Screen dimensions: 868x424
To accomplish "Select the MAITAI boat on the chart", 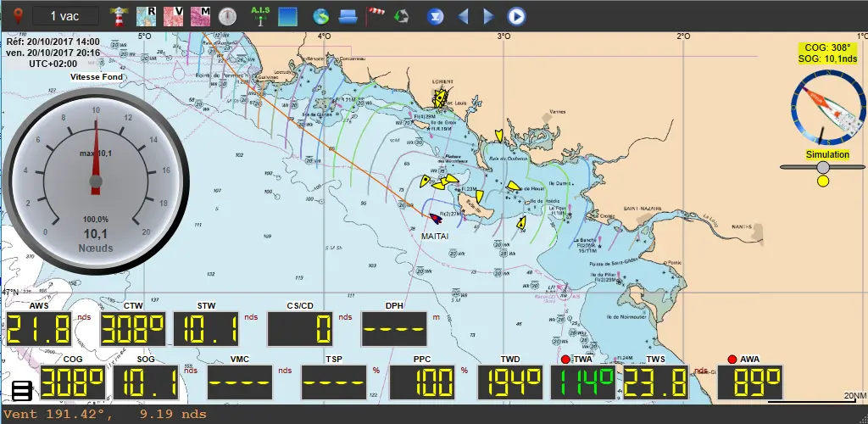I will pos(437,219).
